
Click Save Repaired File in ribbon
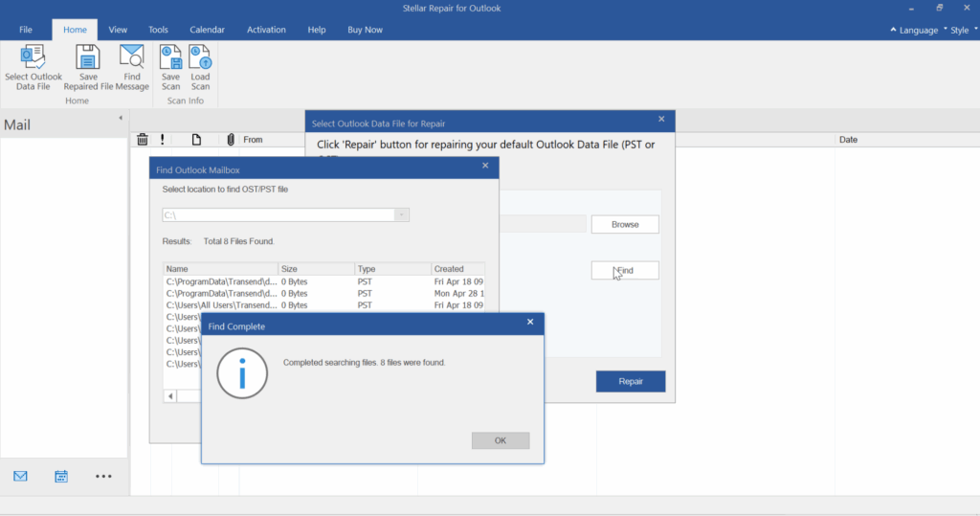pos(87,68)
